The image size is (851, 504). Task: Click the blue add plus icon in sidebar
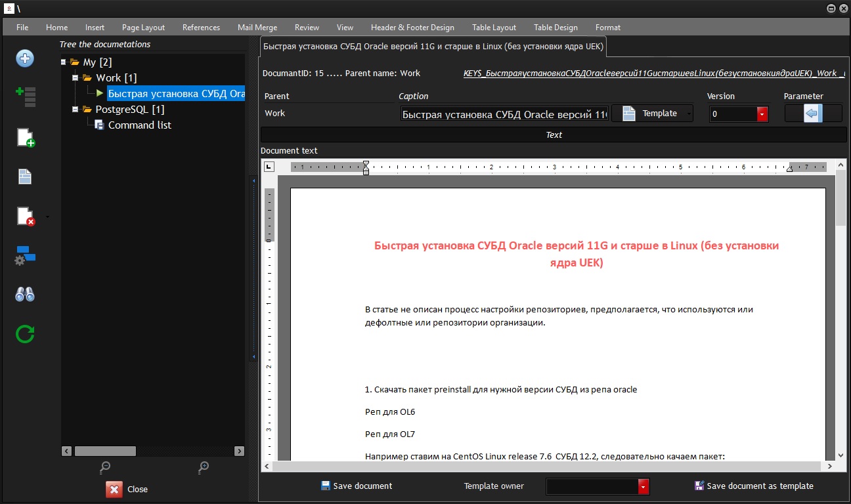point(24,58)
